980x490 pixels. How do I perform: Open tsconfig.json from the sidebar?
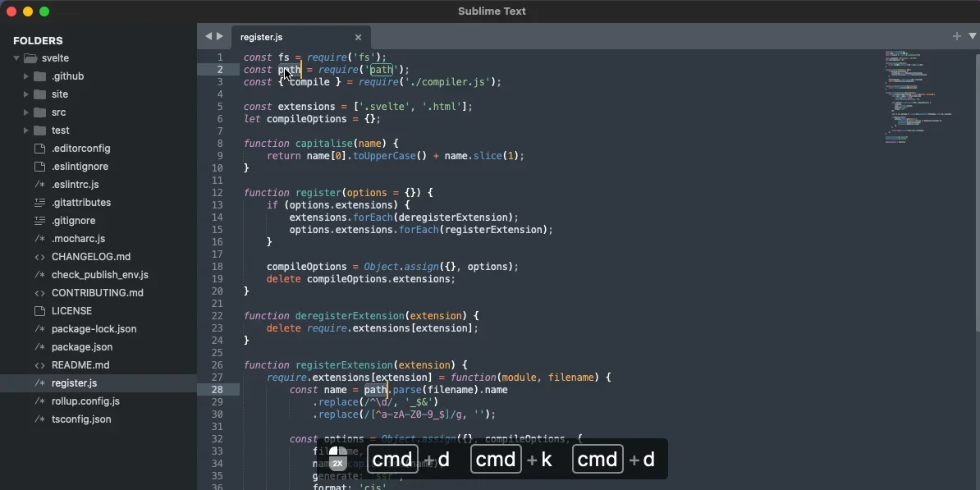[81, 419]
